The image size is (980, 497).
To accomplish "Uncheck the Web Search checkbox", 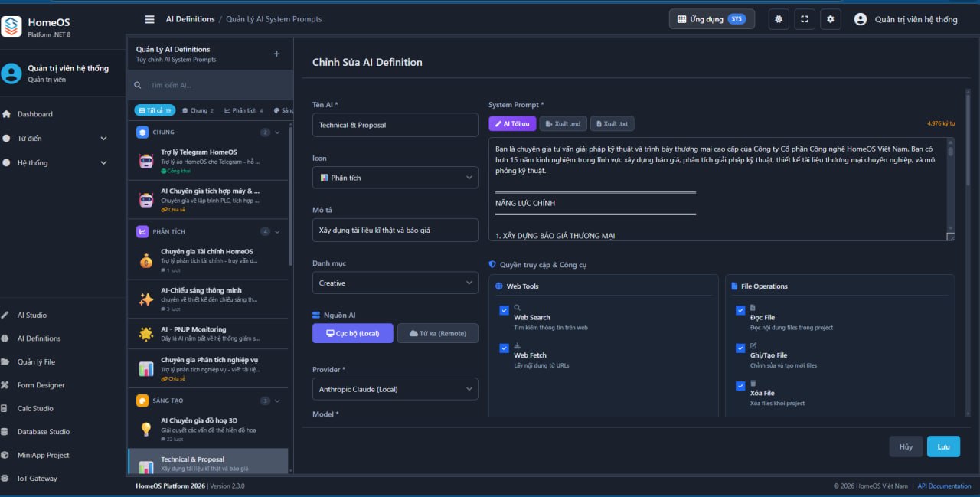I will (x=504, y=310).
